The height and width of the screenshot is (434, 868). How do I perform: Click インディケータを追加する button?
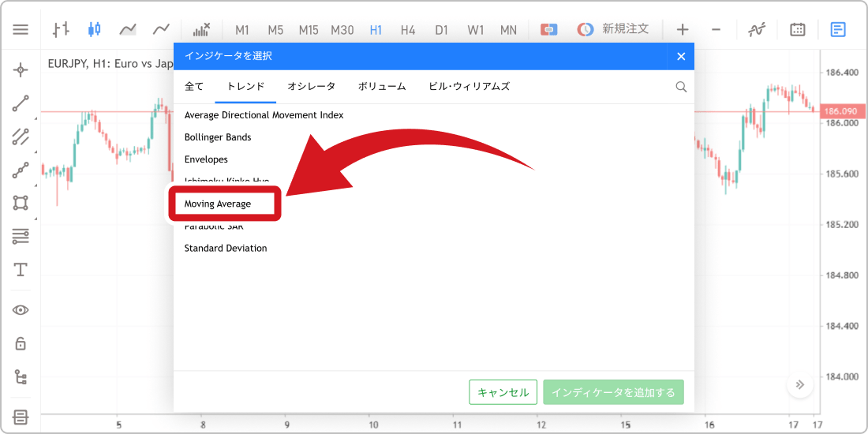[x=613, y=392]
